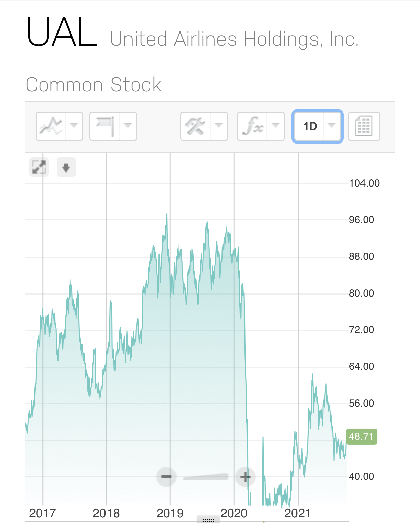Click the chart resize handle at bottom
Screen dimensions: 420x523
pyautogui.click(x=208, y=520)
